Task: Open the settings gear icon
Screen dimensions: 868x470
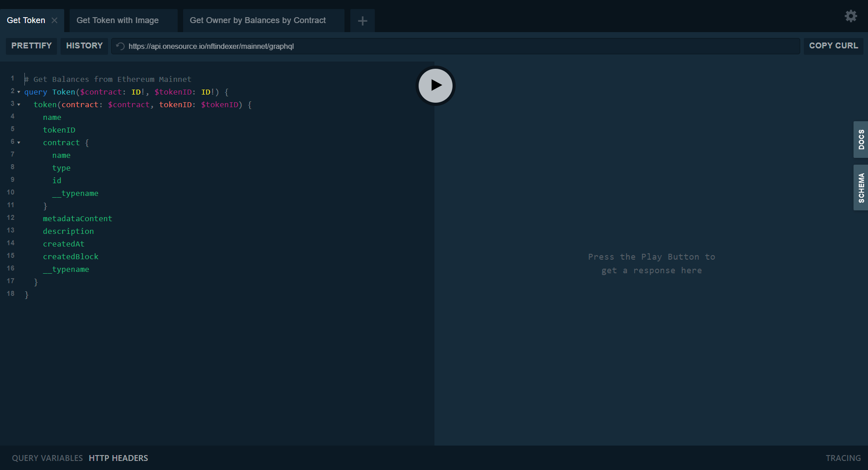Action: pos(851,16)
